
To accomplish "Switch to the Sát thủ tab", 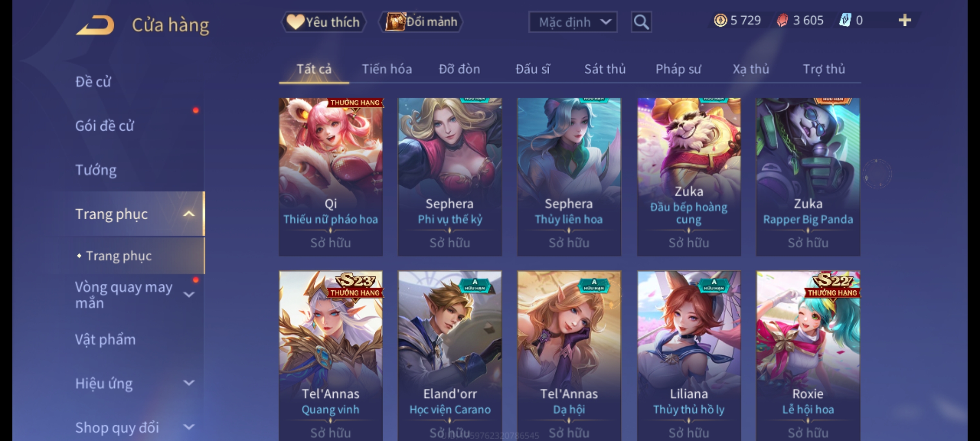I will coord(605,69).
